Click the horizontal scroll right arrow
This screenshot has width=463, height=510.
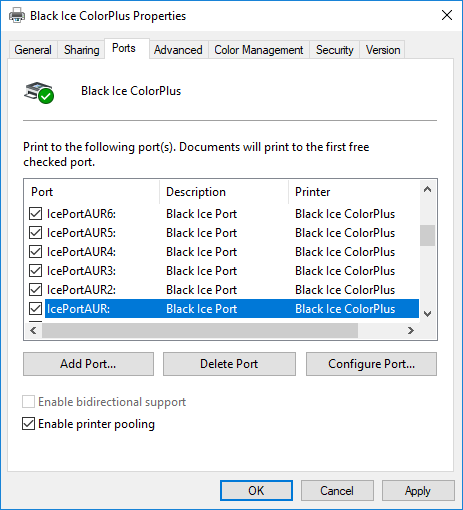[411, 330]
